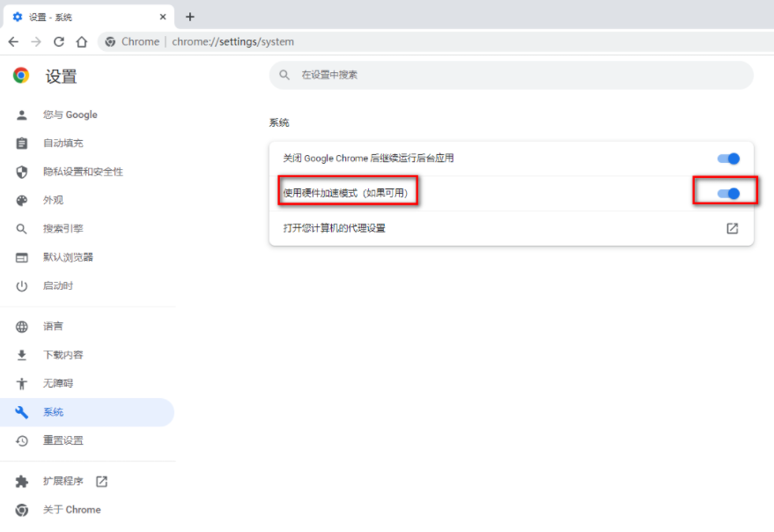Screen dimensions: 774x532
Task: Close the 设置 - 系统 tab
Action: pos(163,17)
